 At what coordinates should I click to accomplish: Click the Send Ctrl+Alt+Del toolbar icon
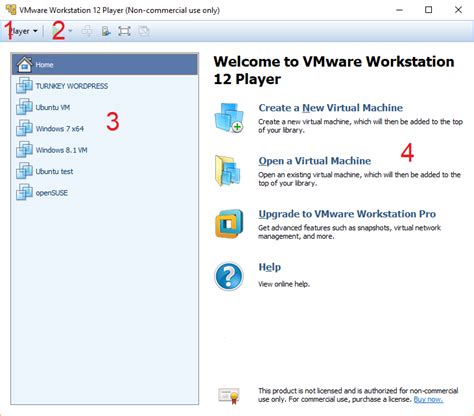(x=87, y=31)
